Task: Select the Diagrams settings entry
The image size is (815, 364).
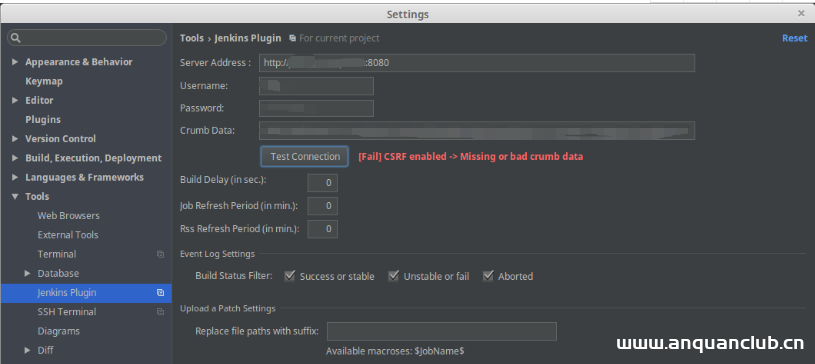Action: [59, 331]
